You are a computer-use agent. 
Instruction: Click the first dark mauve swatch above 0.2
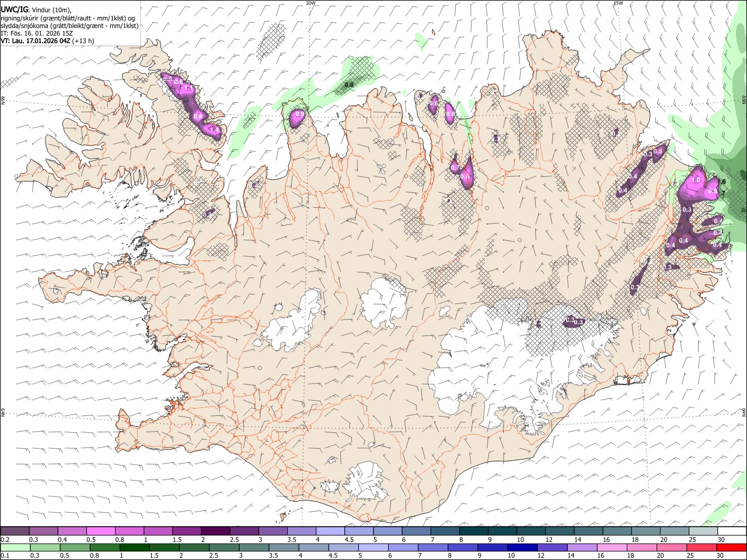tap(15, 531)
